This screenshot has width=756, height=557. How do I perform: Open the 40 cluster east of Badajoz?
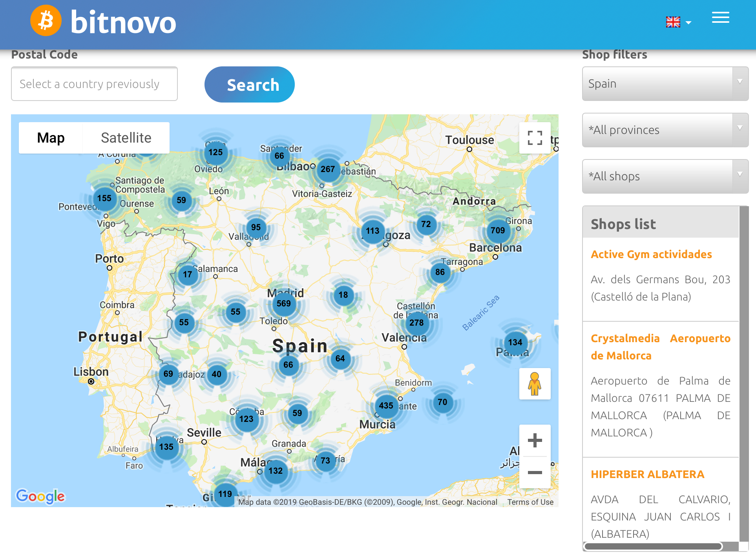(x=217, y=374)
